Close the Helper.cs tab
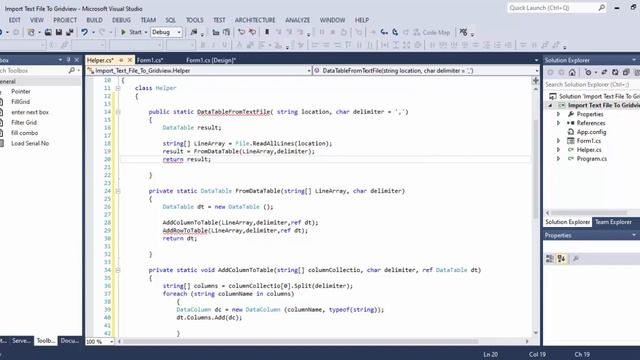Screen dimensions: 640x360 pos(130,60)
